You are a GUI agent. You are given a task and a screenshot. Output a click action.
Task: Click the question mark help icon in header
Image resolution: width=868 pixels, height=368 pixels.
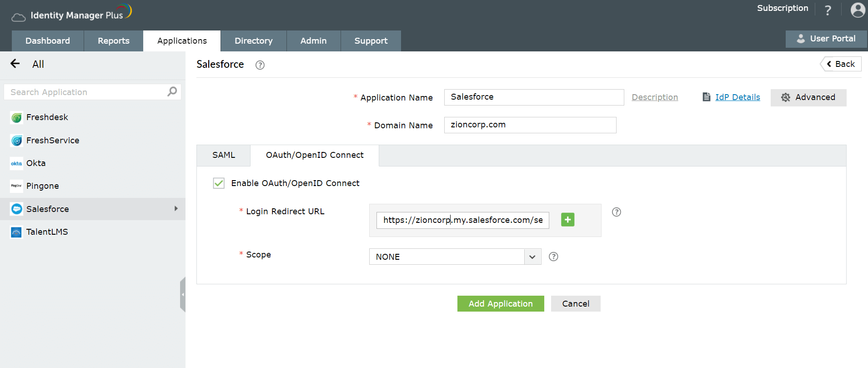pos(828,10)
